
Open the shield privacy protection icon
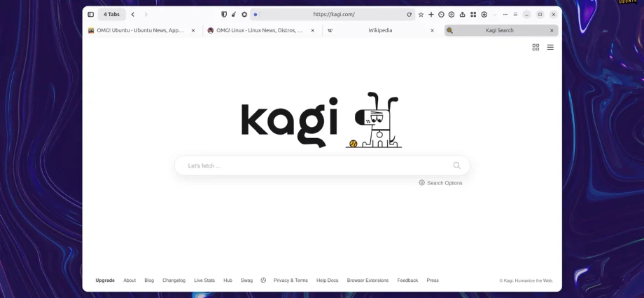(224, 15)
